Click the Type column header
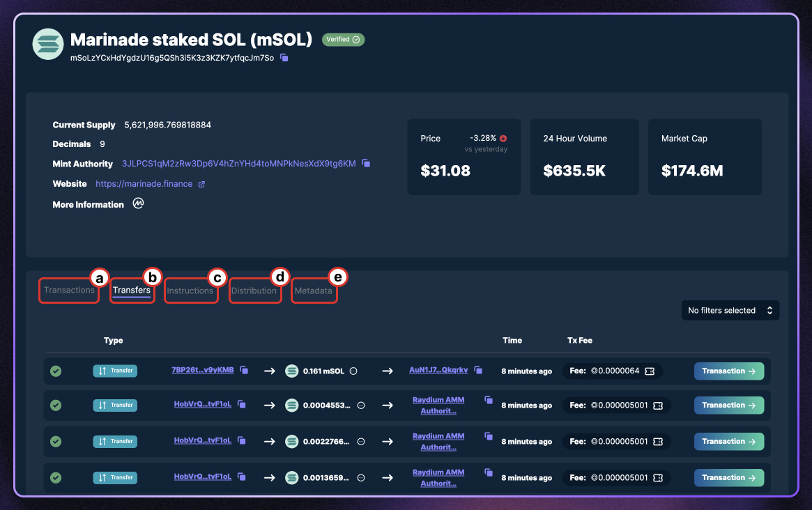The image size is (812, 510). pos(114,340)
